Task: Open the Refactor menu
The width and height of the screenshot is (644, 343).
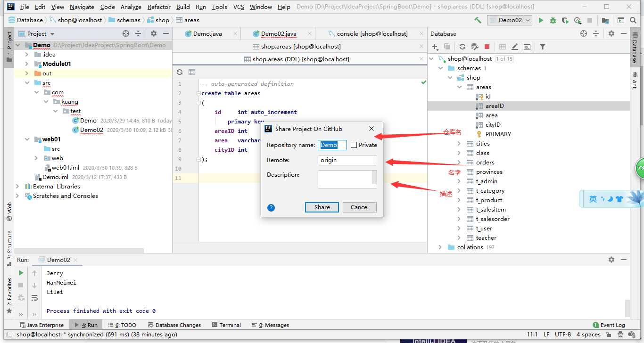Action: point(159,7)
